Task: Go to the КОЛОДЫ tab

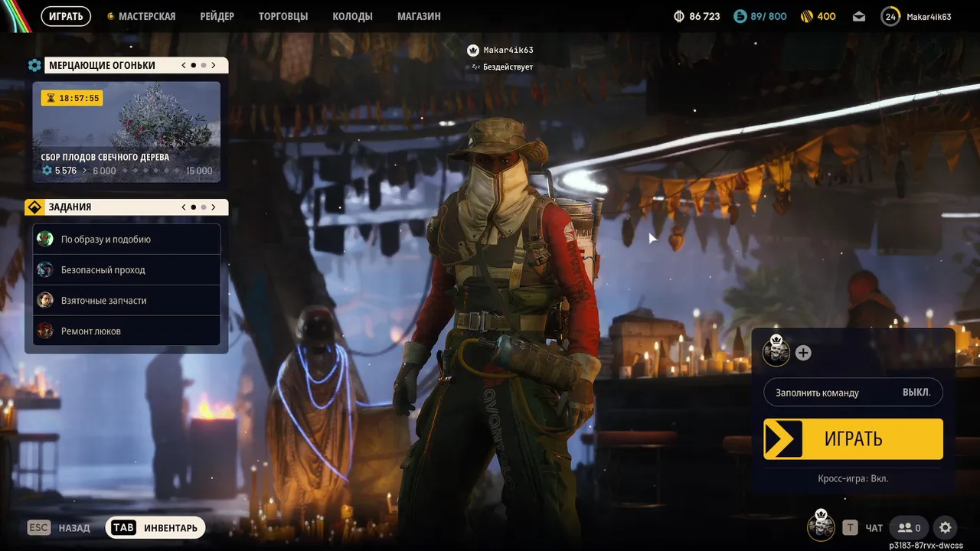Action: click(353, 16)
